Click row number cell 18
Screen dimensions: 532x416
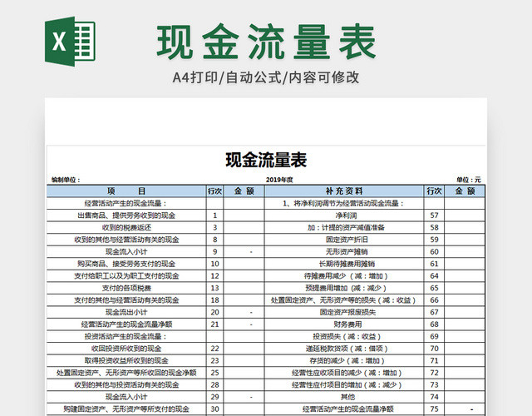214,300
